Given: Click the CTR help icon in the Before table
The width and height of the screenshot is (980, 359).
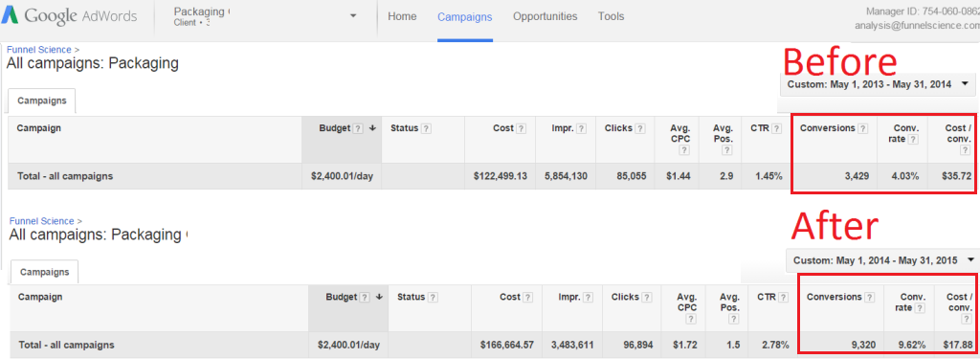Looking at the screenshot, I should coord(776,128).
